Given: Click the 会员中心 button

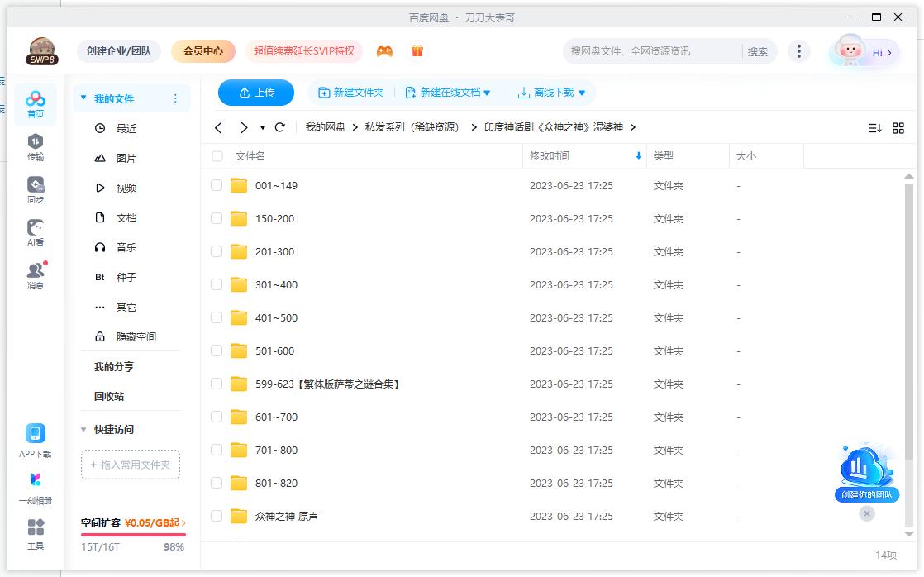Looking at the screenshot, I should 203,51.
